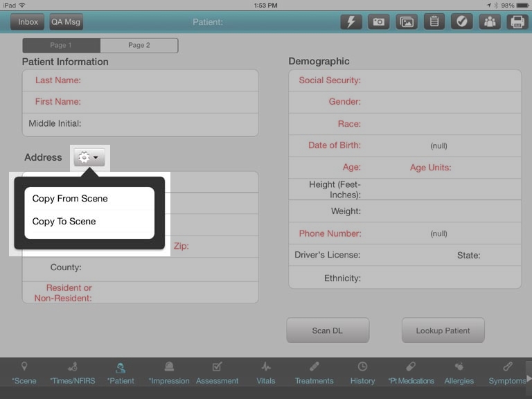Tap the Date of Birth (null) value

click(438, 146)
